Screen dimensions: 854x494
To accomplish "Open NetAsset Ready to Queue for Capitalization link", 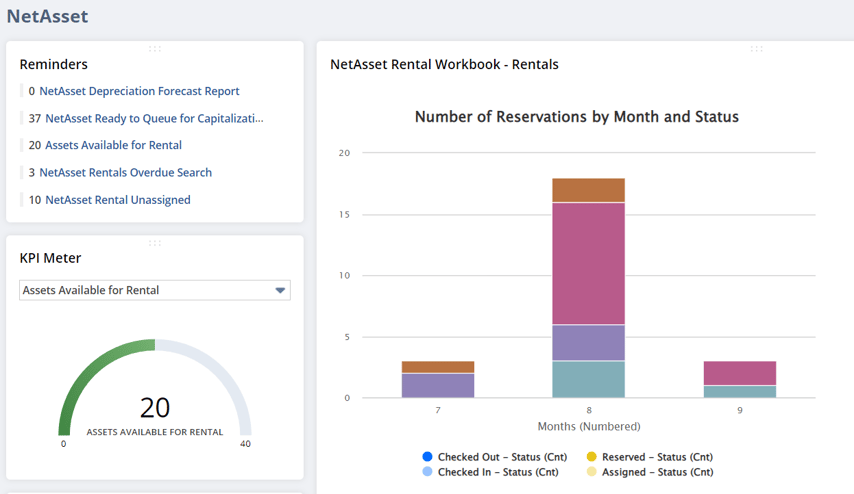I will click(154, 118).
